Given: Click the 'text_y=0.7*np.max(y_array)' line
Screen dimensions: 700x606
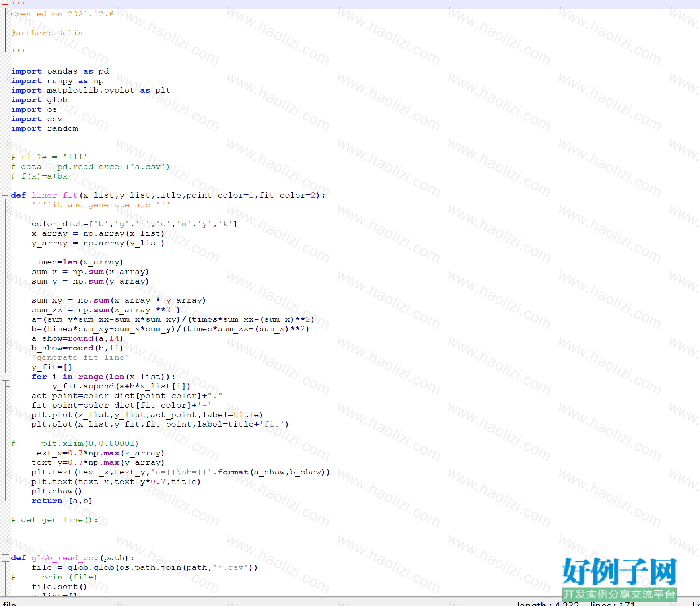Looking at the screenshot, I should click(x=98, y=462).
